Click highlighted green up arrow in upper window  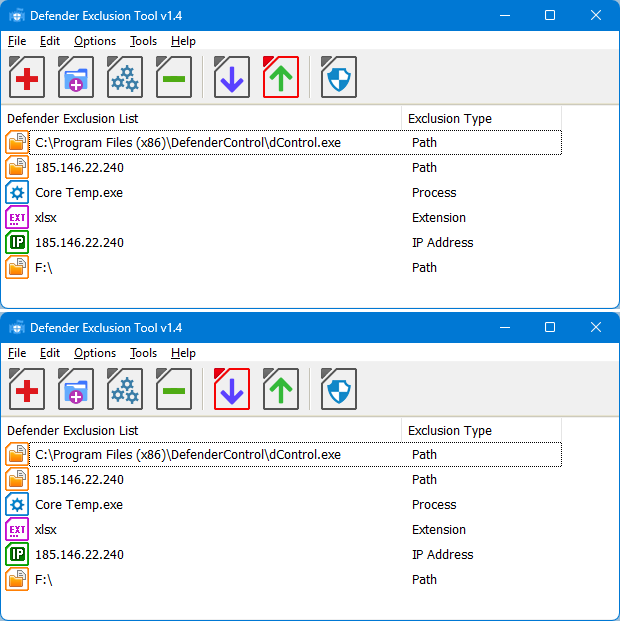[x=281, y=78]
